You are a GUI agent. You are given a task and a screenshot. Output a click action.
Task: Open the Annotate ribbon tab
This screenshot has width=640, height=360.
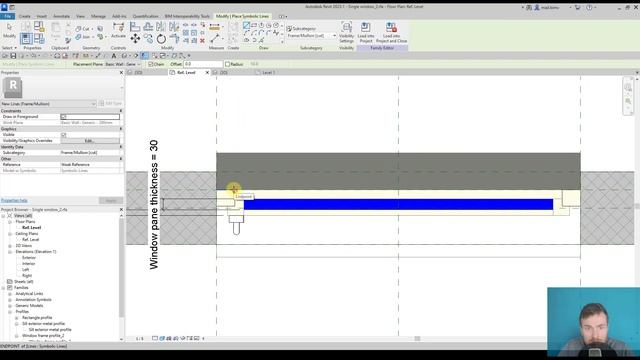(x=61, y=16)
